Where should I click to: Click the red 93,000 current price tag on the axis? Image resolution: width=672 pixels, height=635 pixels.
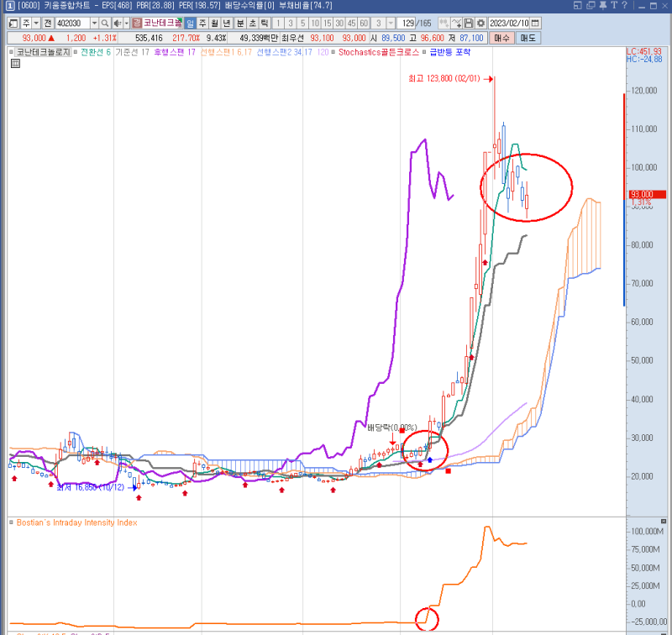[648, 195]
